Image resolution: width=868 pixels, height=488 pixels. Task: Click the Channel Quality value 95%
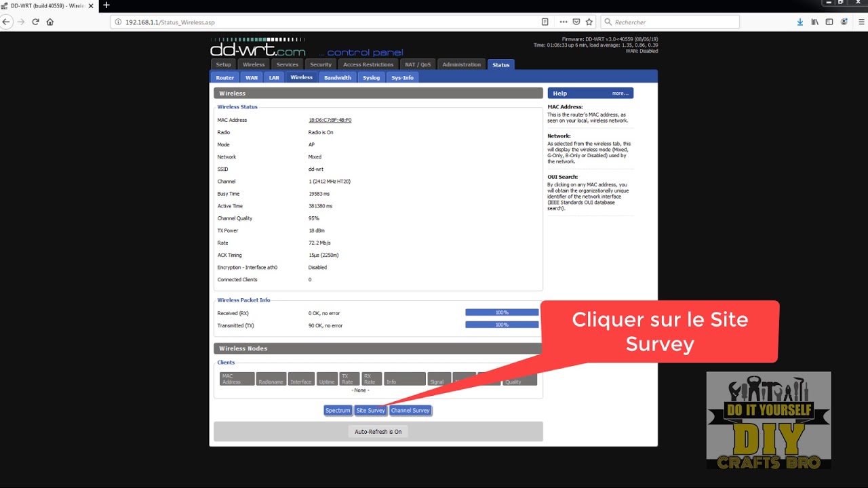tap(314, 218)
